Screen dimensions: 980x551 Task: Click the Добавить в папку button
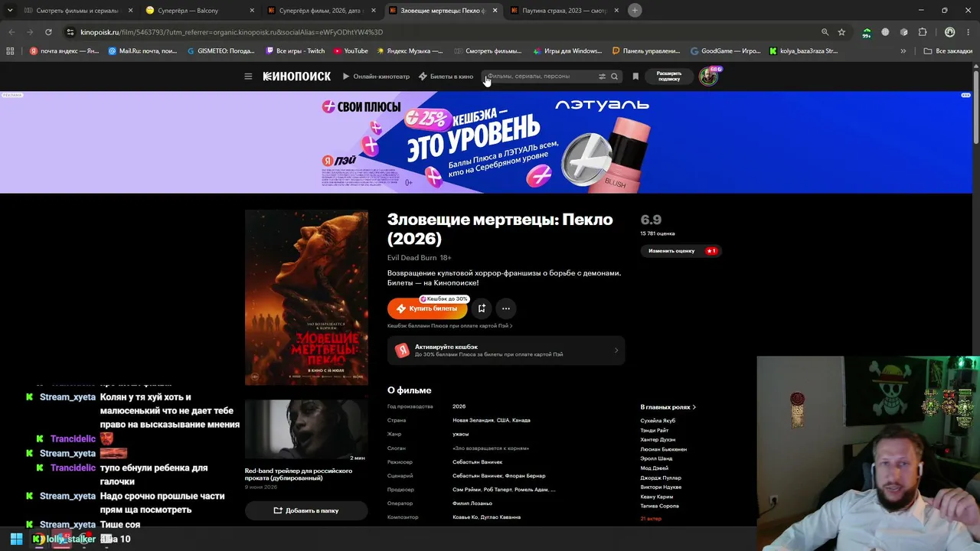point(306,510)
